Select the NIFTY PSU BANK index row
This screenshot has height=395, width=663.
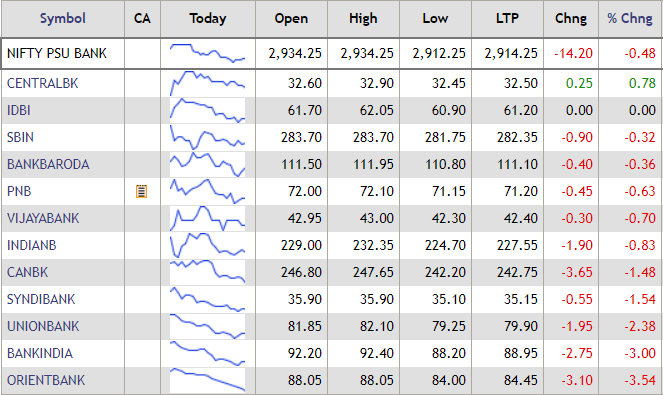click(331, 53)
